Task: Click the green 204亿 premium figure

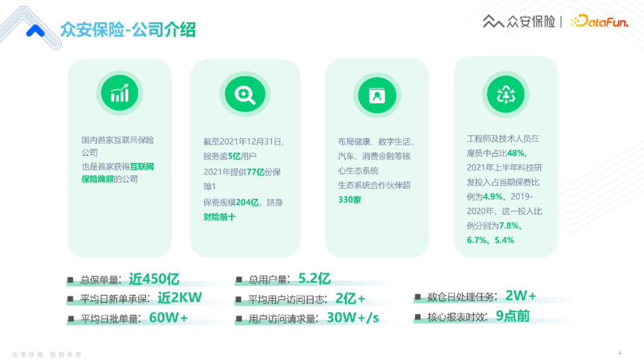Action: tap(247, 202)
